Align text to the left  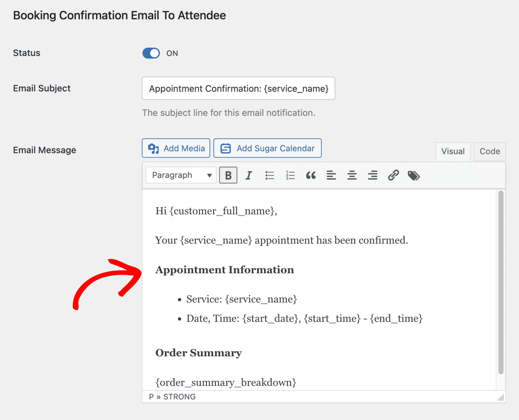pos(331,175)
